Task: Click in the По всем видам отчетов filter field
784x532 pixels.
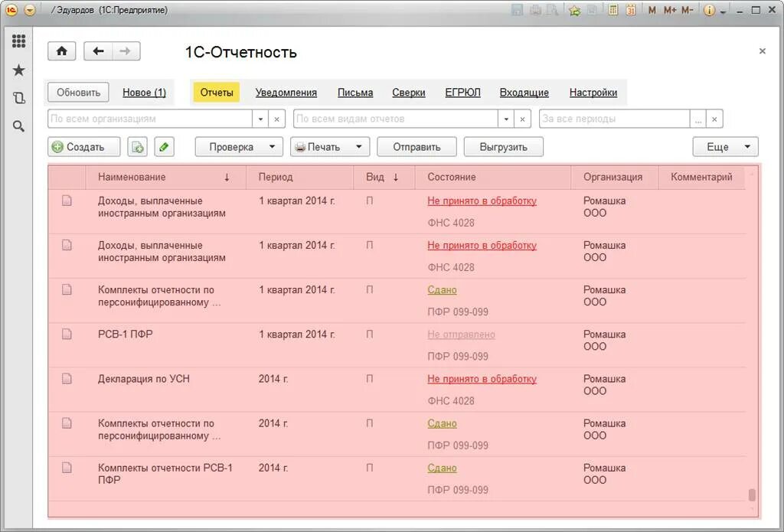Action: pyautogui.click(x=396, y=119)
